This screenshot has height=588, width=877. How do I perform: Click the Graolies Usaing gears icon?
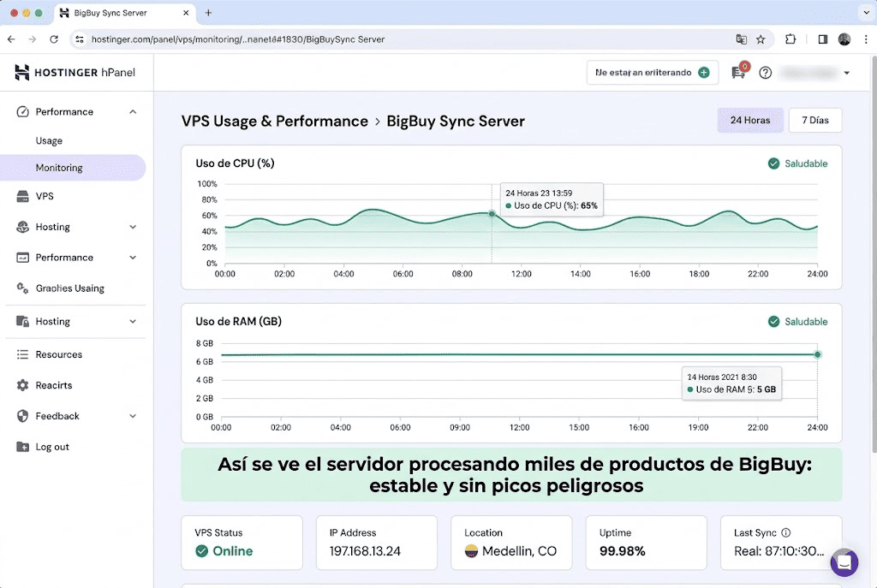tap(22, 288)
